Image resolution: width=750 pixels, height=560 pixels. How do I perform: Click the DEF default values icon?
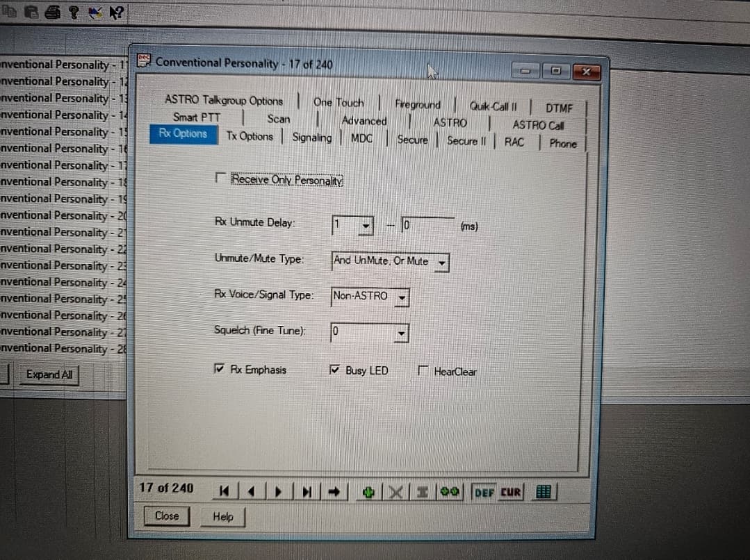tap(484, 492)
